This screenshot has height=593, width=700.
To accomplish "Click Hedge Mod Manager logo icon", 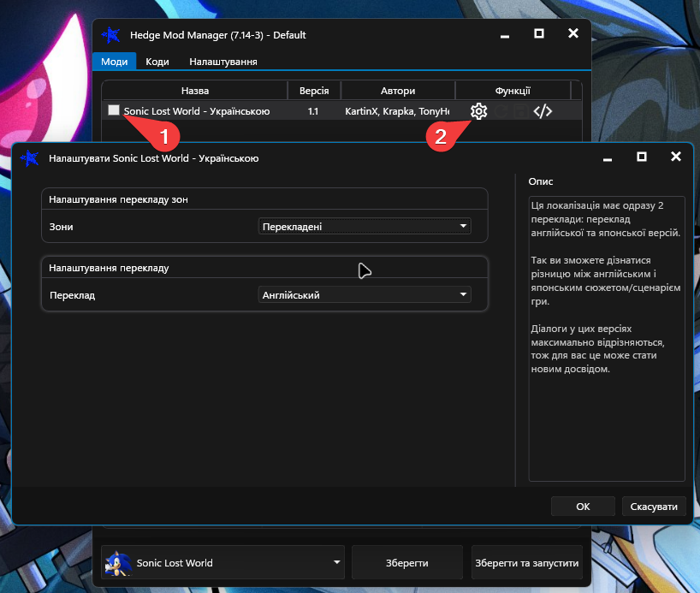I will click(110, 35).
